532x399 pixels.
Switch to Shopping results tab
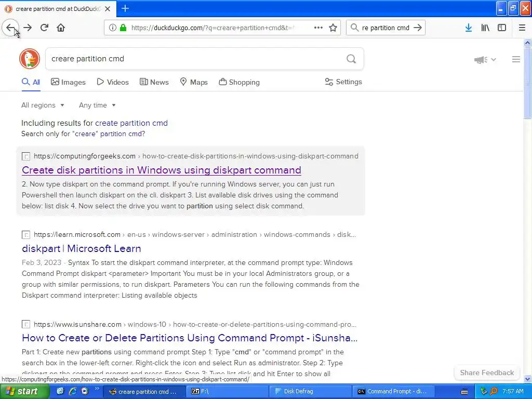tap(239, 82)
